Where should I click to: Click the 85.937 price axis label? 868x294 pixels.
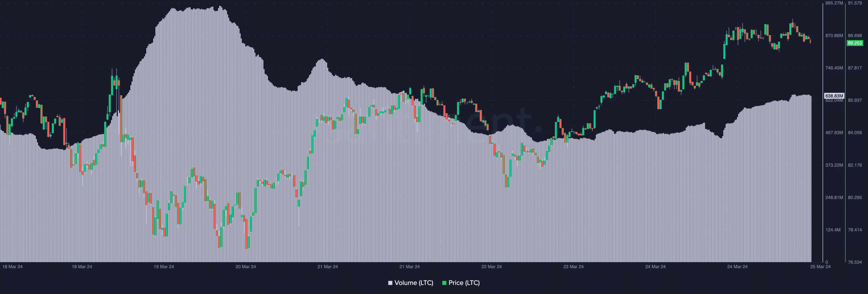[855, 100]
